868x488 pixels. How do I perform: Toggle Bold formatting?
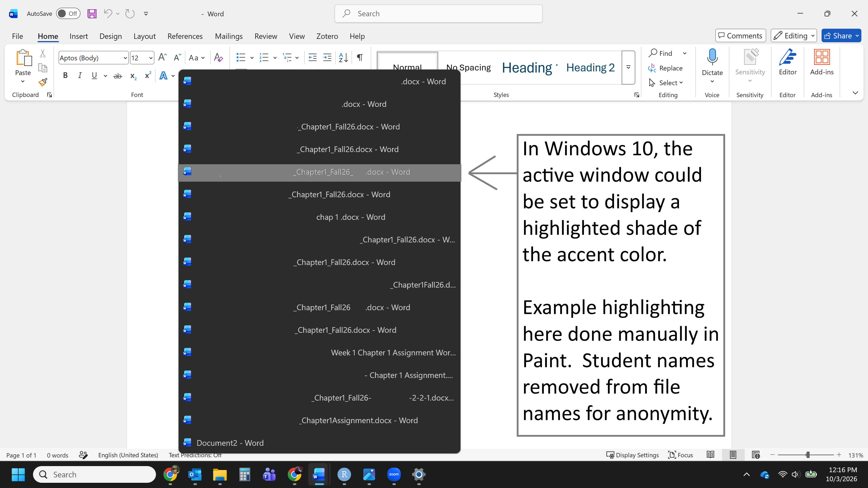[65, 76]
